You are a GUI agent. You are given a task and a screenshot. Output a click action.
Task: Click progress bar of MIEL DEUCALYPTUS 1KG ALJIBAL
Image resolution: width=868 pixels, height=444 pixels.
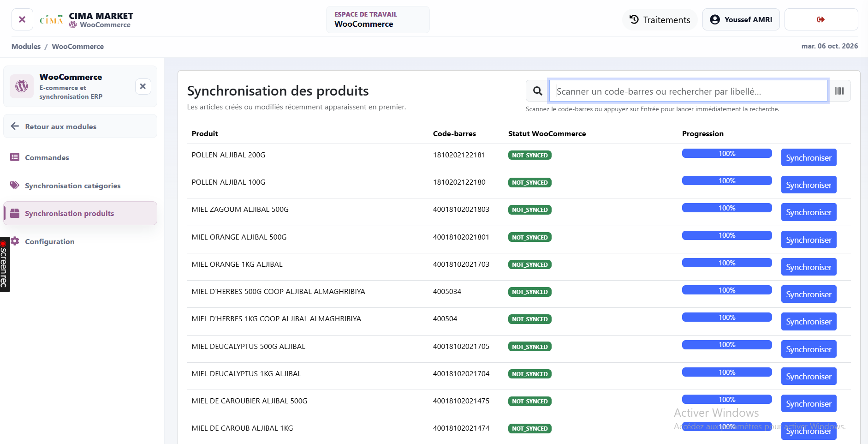coord(727,372)
